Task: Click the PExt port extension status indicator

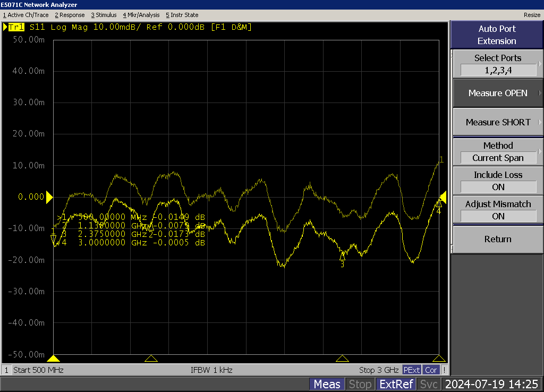Action: pos(412,370)
